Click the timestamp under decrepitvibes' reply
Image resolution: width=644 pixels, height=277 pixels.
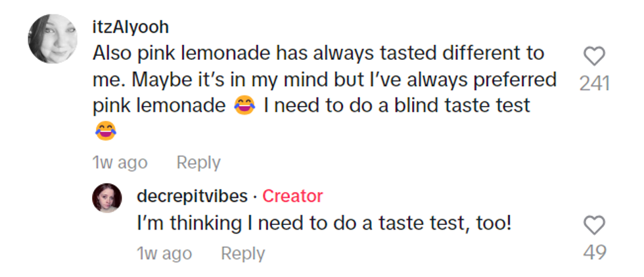[x=164, y=253]
